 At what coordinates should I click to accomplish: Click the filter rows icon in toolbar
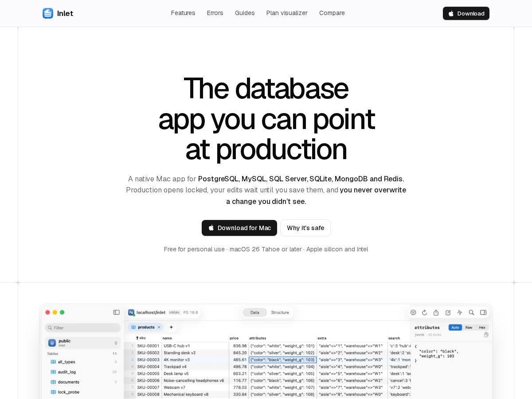(413, 313)
